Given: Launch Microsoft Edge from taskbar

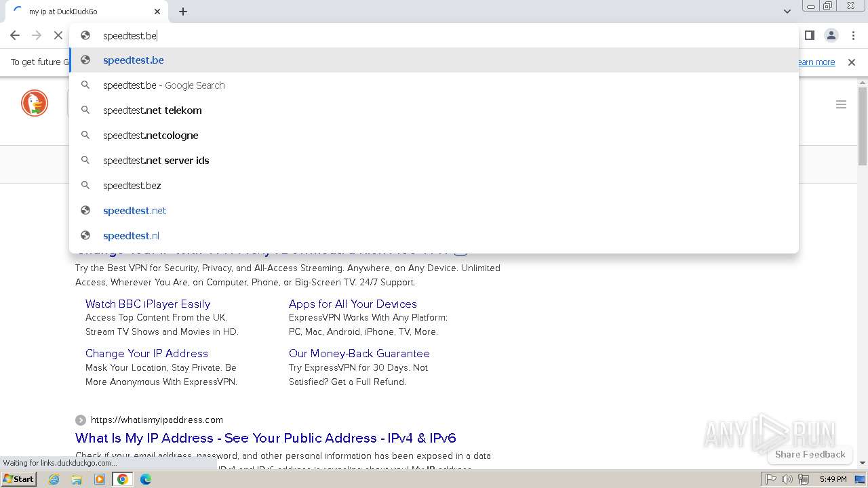Looking at the screenshot, I should [145, 479].
